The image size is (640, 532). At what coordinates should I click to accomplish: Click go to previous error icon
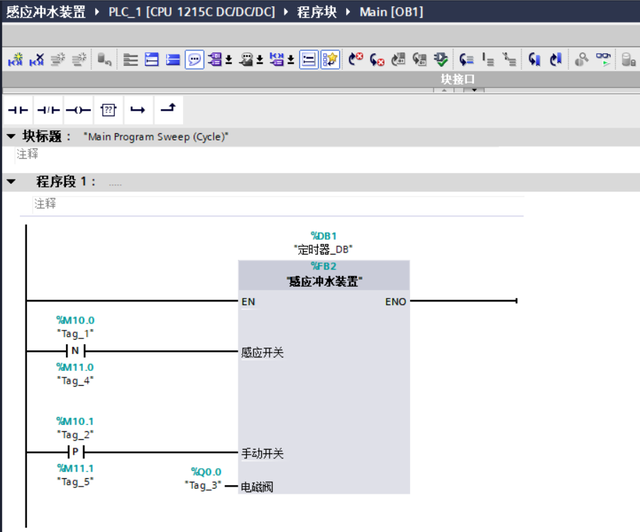(356, 60)
